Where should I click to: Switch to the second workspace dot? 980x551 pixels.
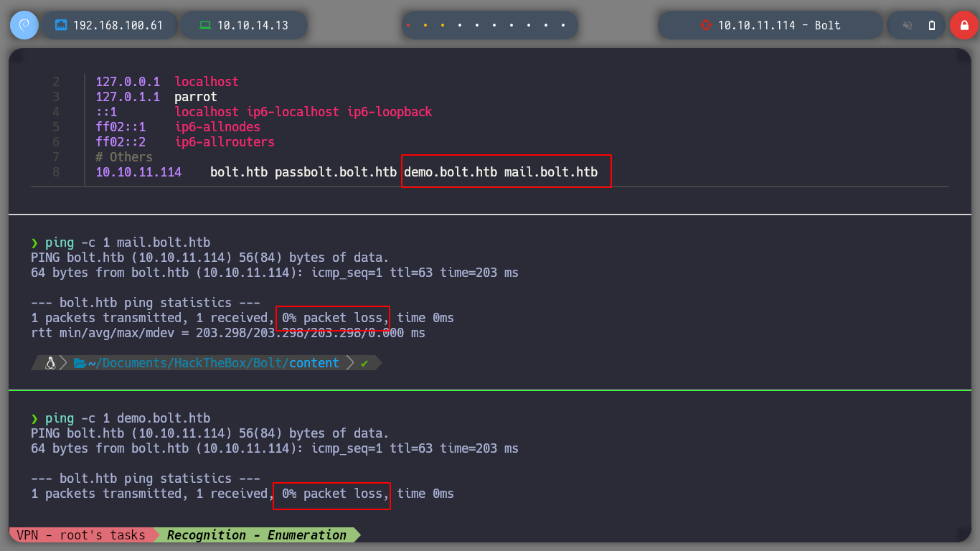pyautogui.click(x=425, y=25)
